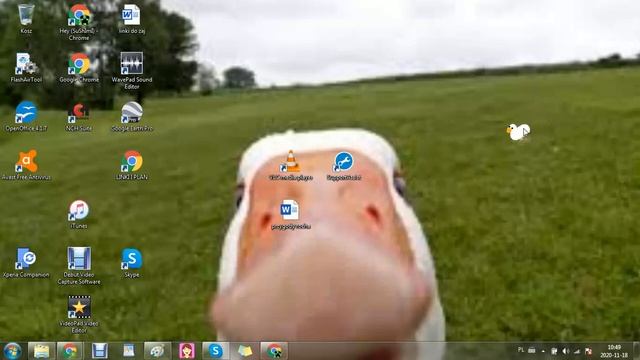Click the PL language indicator in the tray
The width and height of the screenshot is (640, 360).
click(520, 350)
